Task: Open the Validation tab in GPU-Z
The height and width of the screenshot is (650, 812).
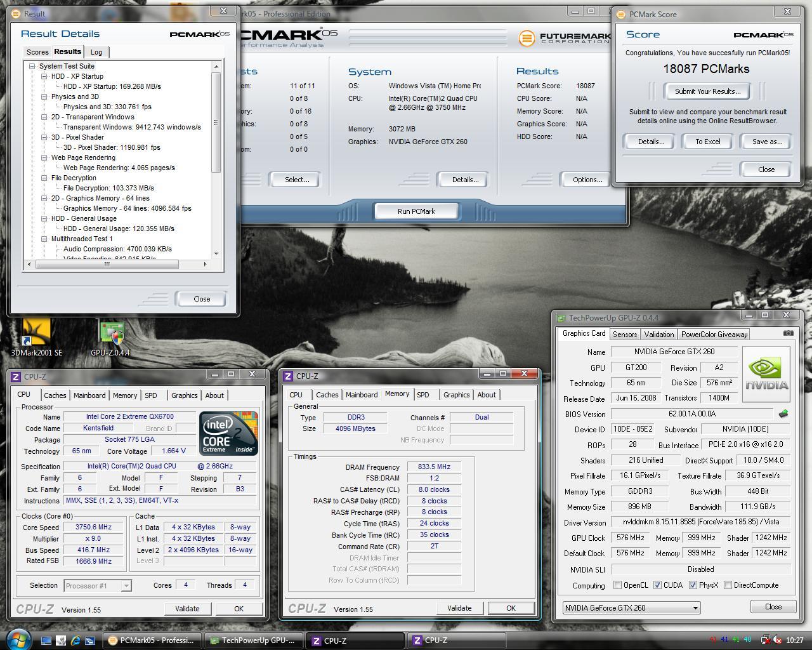Action: (658, 334)
